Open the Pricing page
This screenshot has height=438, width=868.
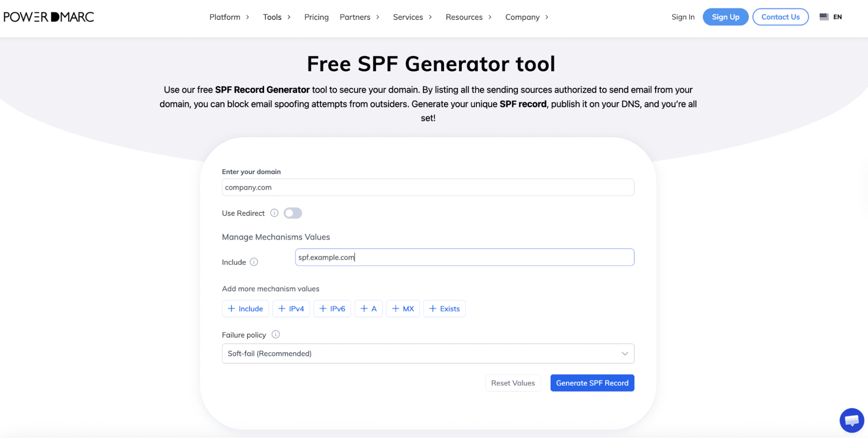coord(317,17)
